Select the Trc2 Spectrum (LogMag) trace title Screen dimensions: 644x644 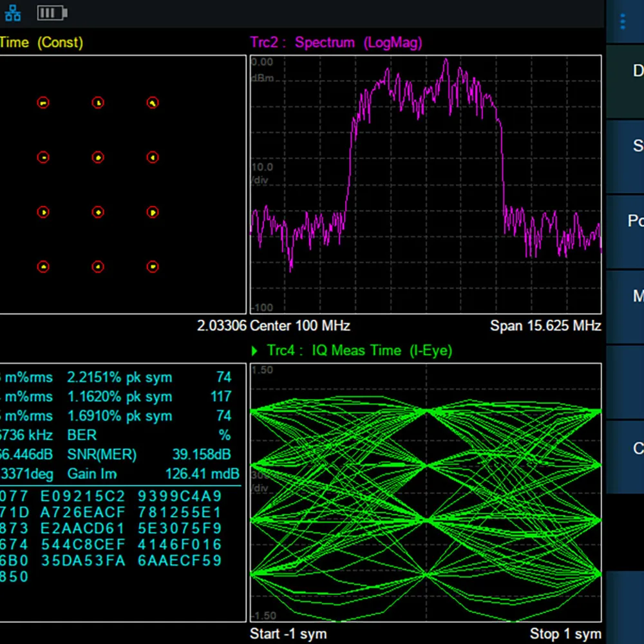pyautogui.click(x=336, y=43)
